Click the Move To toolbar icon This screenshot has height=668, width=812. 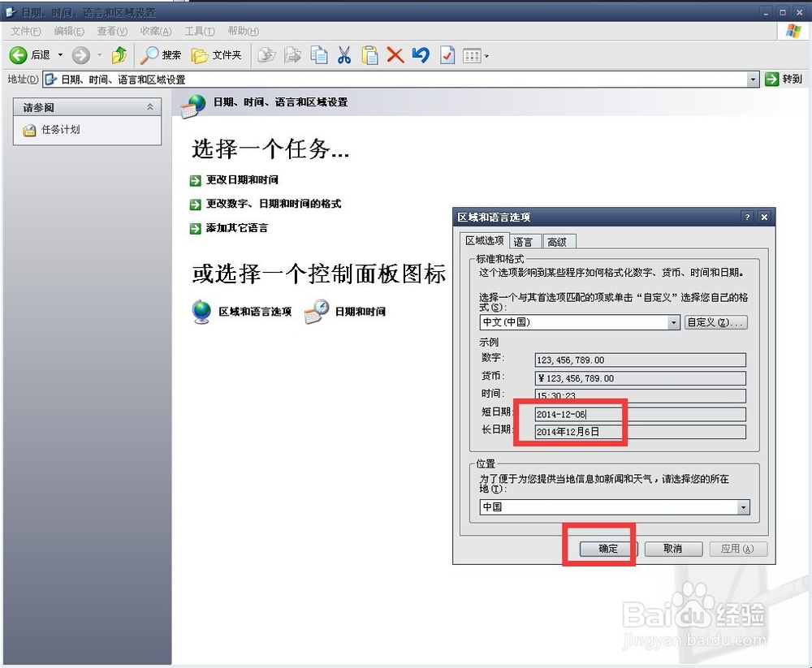point(266,55)
